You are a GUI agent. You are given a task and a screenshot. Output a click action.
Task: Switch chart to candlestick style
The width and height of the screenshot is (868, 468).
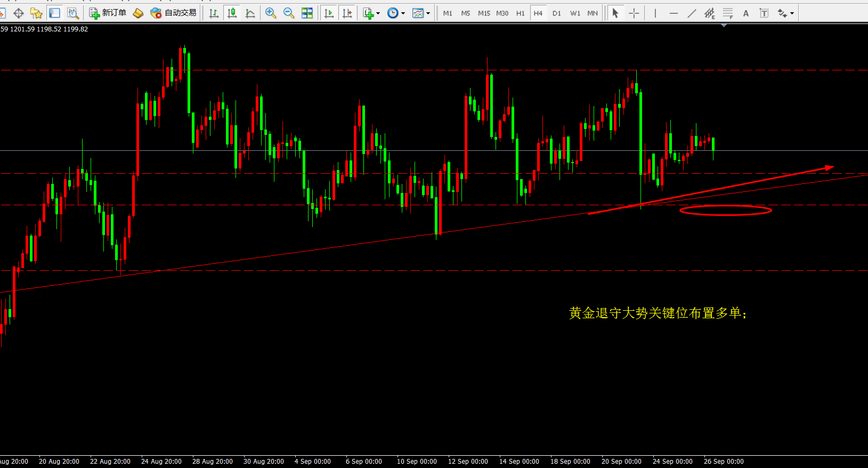pos(232,13)
